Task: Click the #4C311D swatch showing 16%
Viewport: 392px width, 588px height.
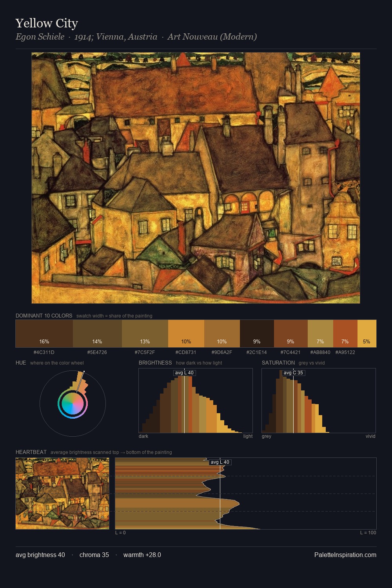Action: click(x=44, y=334)
